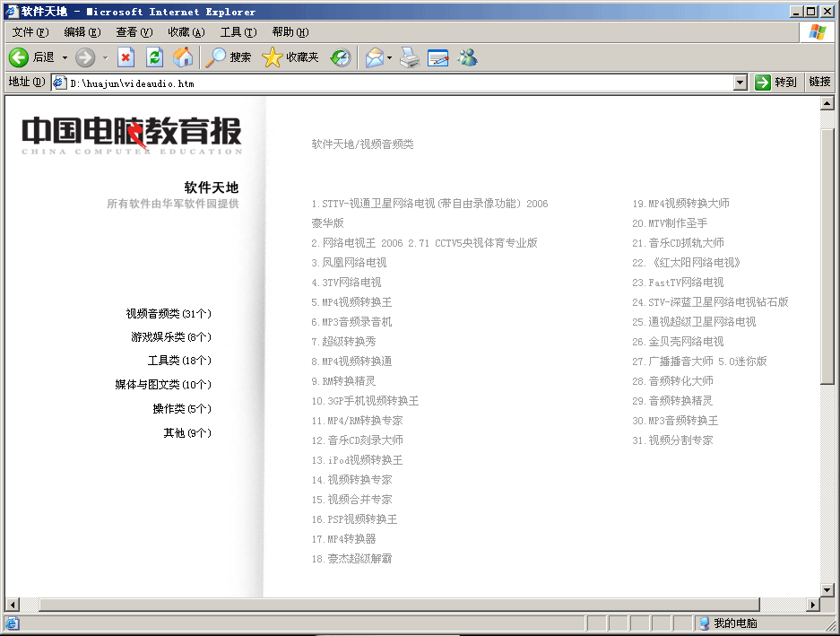This screenshot has width=840, height=636.
Task: Click the horizontal scrollbar right arrow
Action: pos(813,605)
